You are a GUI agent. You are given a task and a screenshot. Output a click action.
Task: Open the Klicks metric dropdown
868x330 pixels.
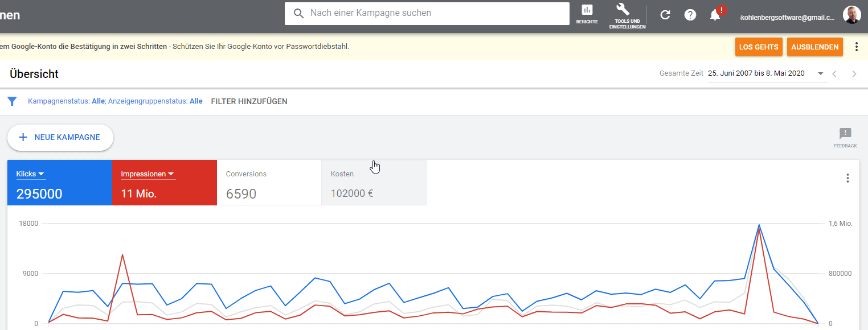click(x=31, y=174)
